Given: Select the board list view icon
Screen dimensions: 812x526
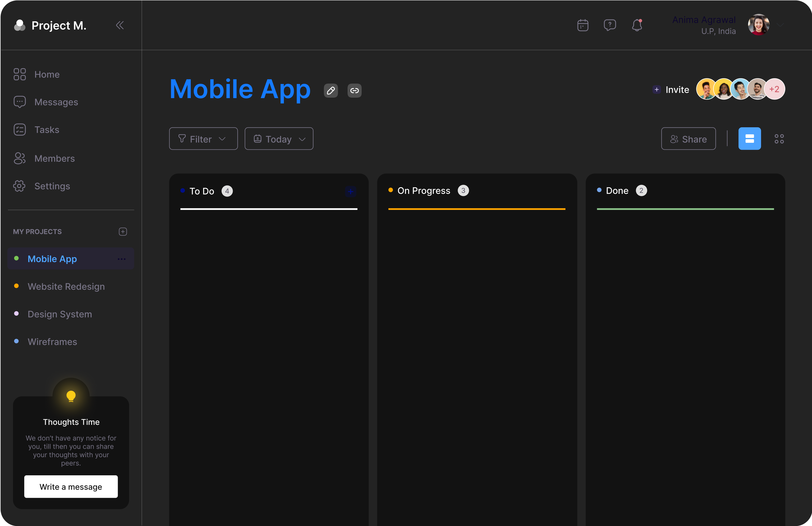Looking at the screenshot, I should point(750,139).
